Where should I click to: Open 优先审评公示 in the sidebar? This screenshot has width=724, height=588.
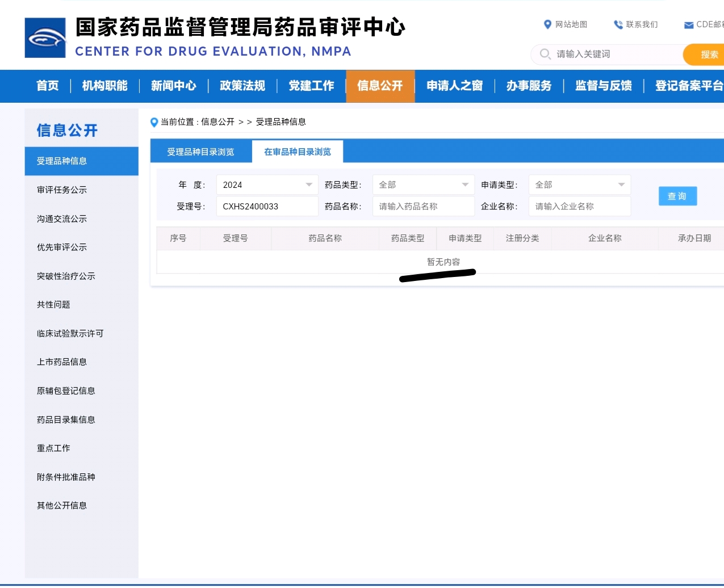pos(62,247)
